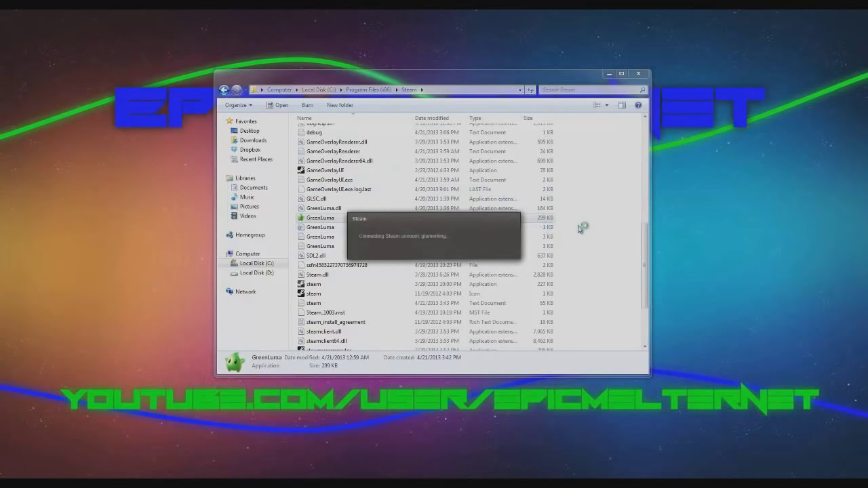
Task: Click the folder icon in the address bar
Action: click(254, 89)
